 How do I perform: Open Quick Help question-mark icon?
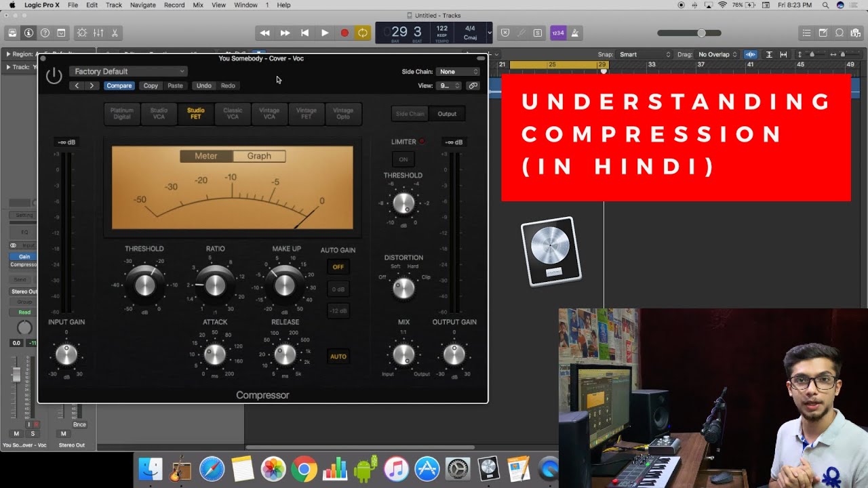(45, 33)
